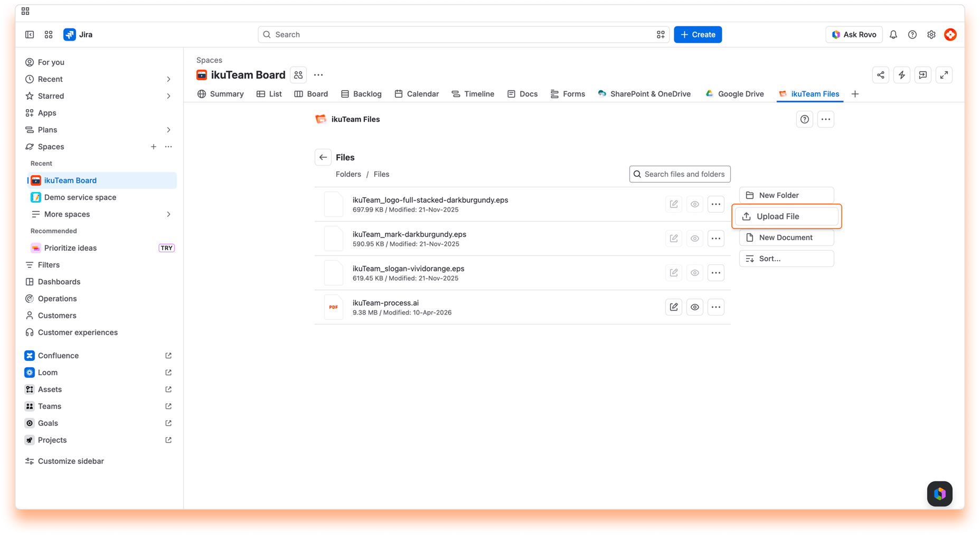Viewport: 980px width, 535px height.
Task: Switch to the Google Drive tab
Action: (x=734, y=94)
